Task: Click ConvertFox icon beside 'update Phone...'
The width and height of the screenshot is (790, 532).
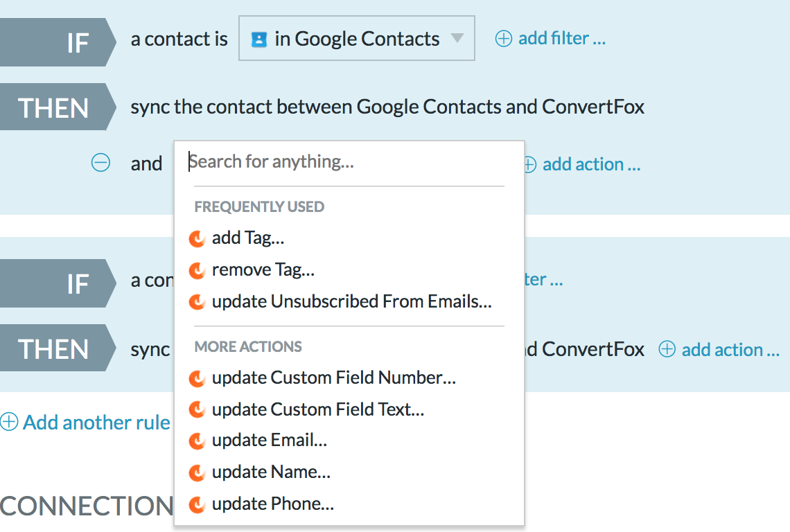Action: click(197, 505)
